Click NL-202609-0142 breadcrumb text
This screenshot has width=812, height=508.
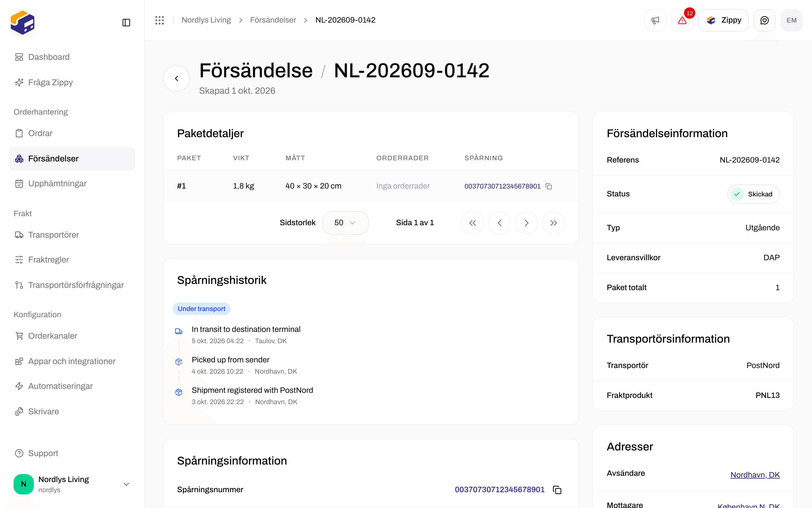(x=345, y=20)
